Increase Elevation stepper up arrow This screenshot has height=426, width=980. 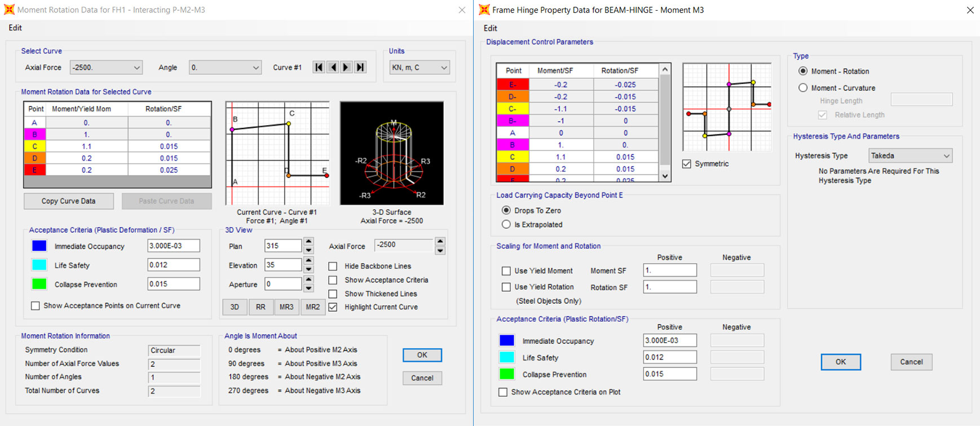(x=308, y=261)
